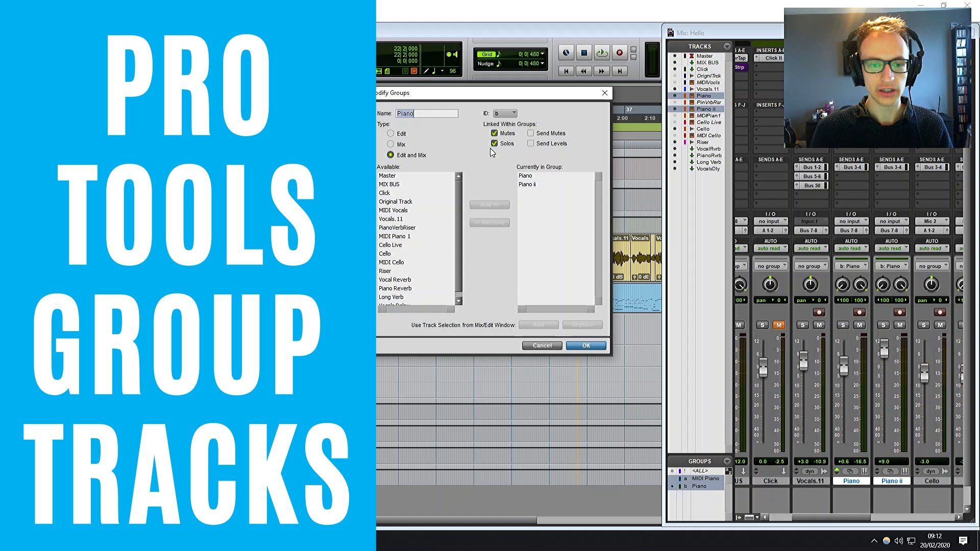The height and width of the screenshot is (551, 980).
Task: Enable loop playback in the transport
Action: click(x=602, y=53)
